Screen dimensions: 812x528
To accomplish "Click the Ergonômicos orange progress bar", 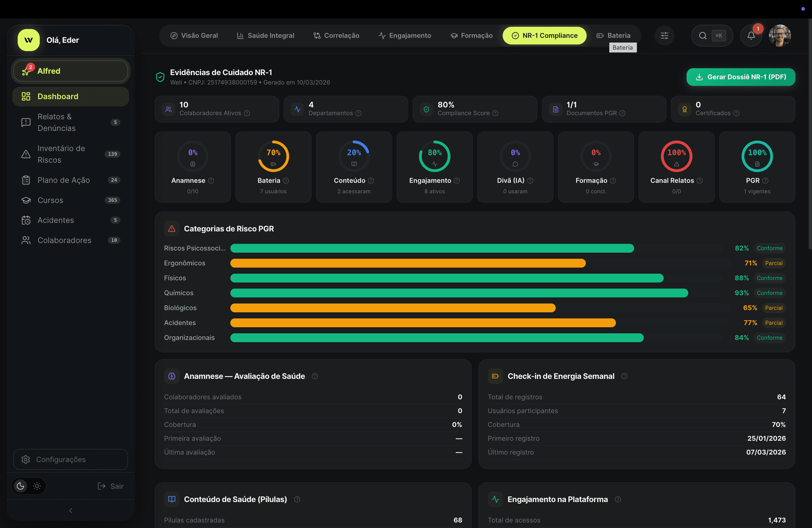I will pyautogui.click(x=408, y=263).
